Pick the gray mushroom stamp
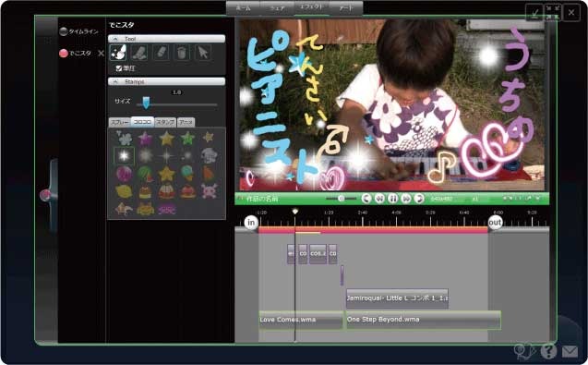This screenshot has height=365, width=588. coord(209,155)
